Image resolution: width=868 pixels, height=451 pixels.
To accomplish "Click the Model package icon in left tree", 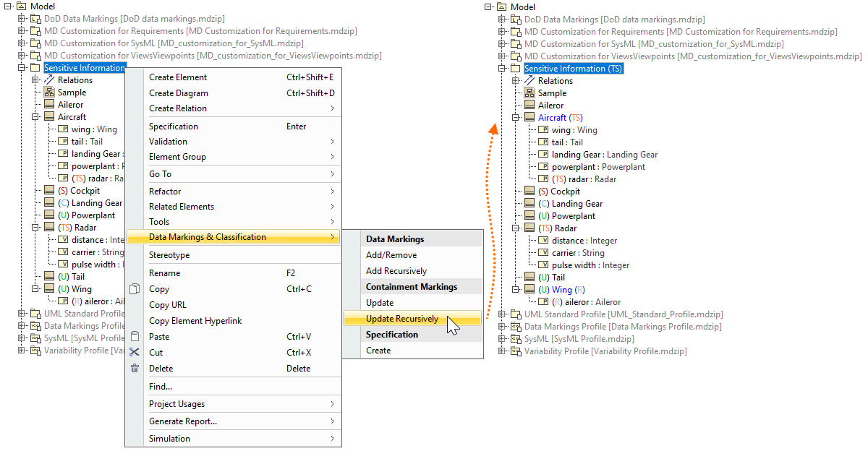I will point(21,7).
